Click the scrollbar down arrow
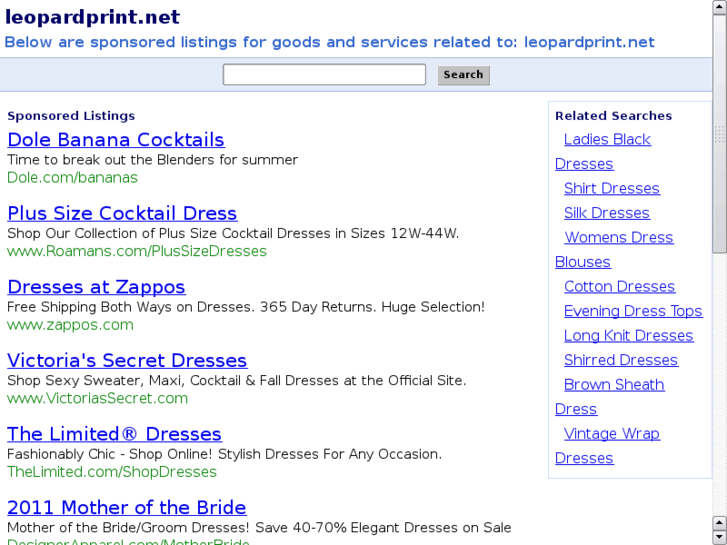 719,537
